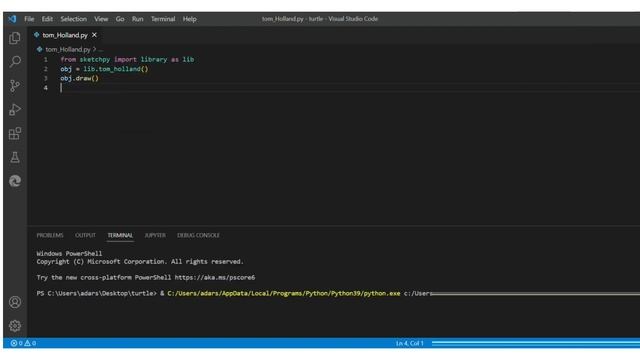Image resolution: width=640 pixels, height=360 pixels.
Task: Switch to the JUPYTER panel tab
Action: (155, 236)
